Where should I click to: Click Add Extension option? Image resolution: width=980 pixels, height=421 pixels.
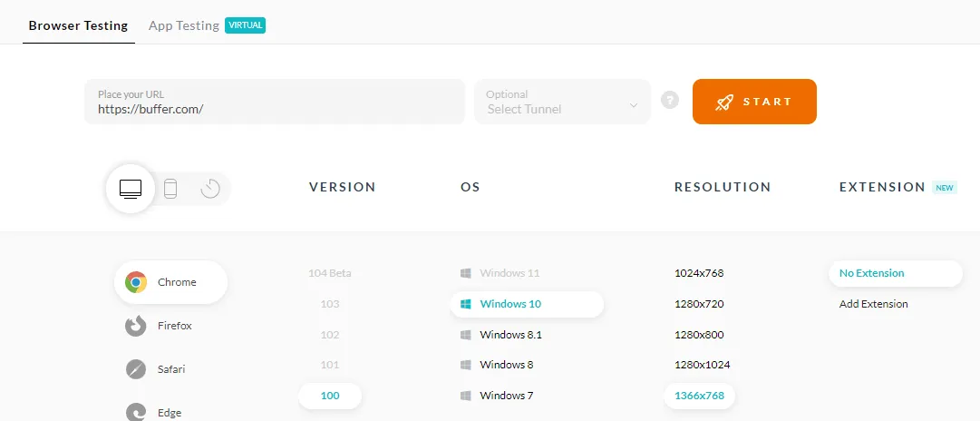[x=873, y=304]
